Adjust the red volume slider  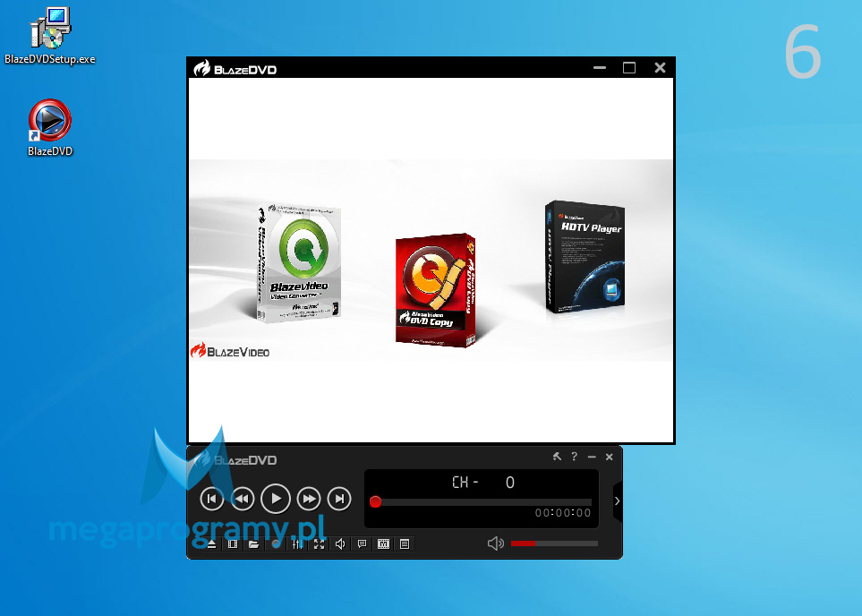(554, 543)
